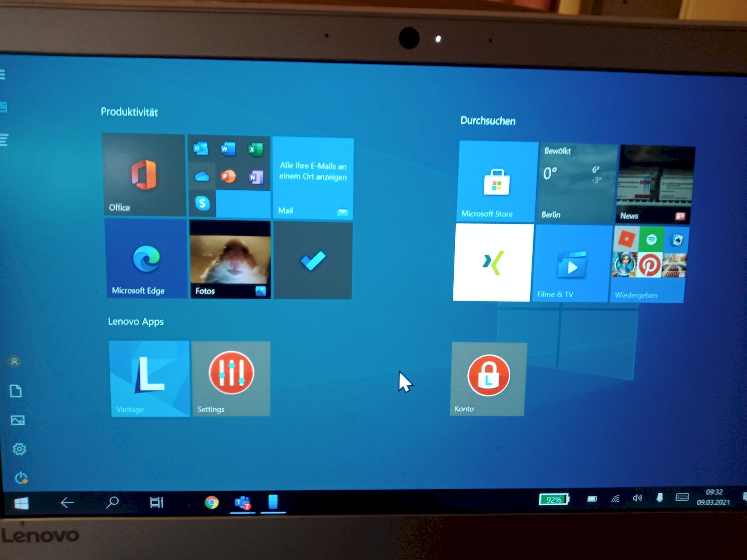Open battery status icon in system tray
The height and width of the screenshot is (560, 747).
coord(592,499)
